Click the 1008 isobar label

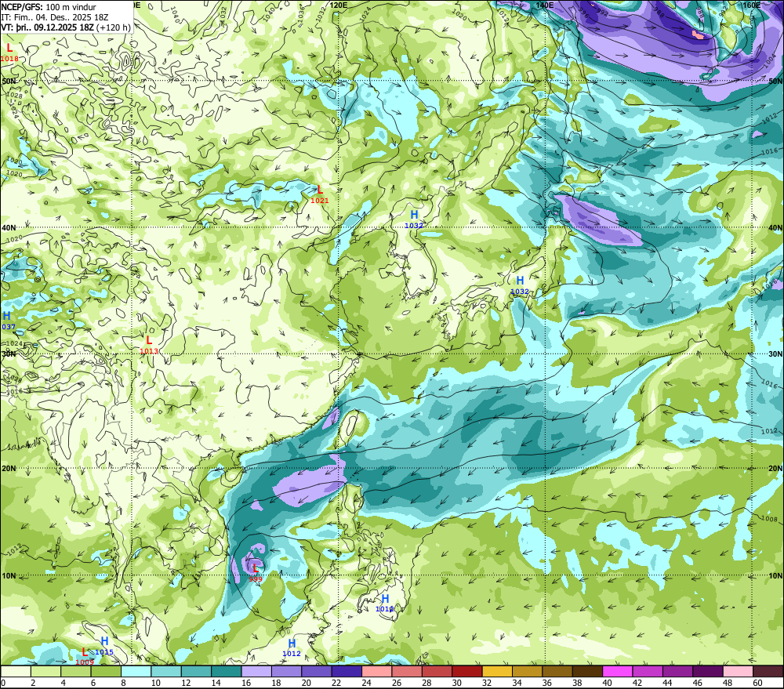(769, 518)
